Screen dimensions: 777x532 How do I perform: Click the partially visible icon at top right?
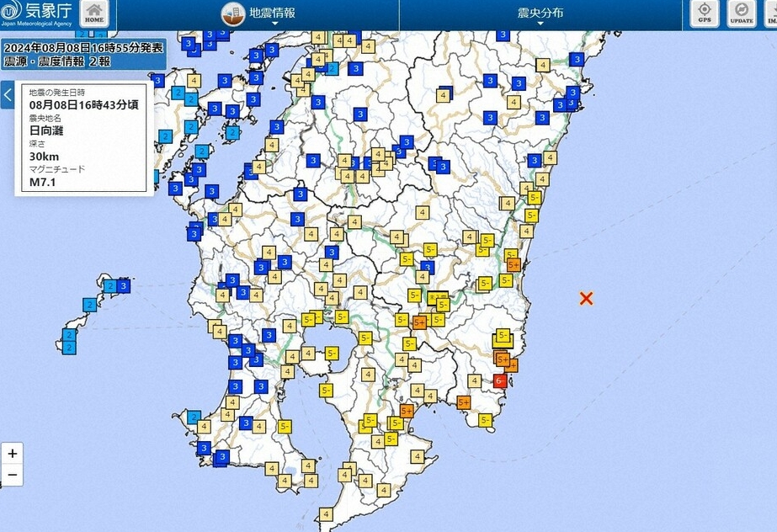771,13
